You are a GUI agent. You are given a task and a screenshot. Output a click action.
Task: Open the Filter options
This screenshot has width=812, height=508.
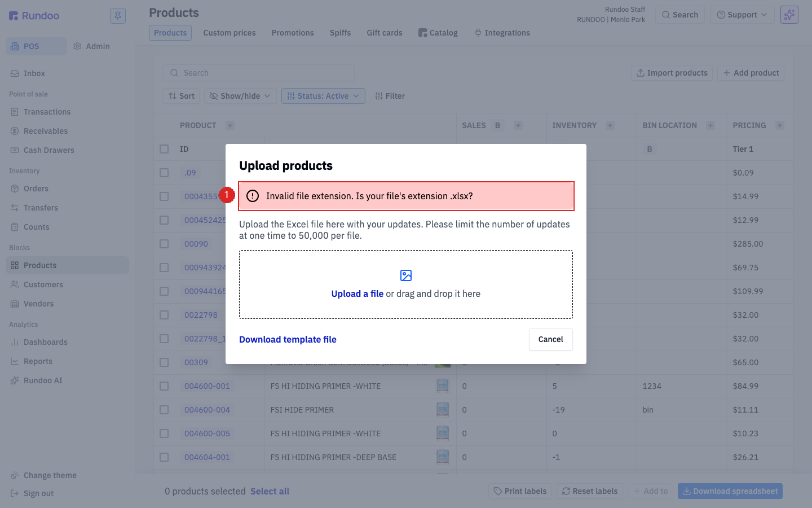pos(390,96)
